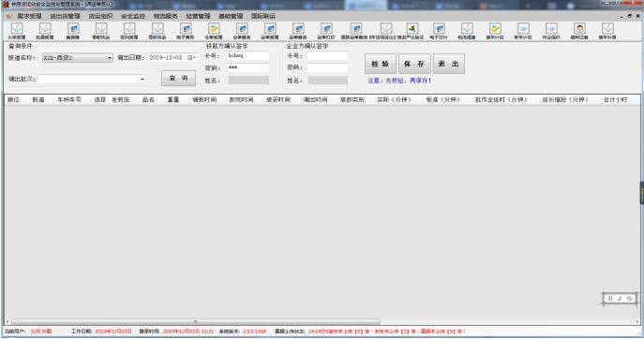
Task: Open the 国际联运 menu
Action: click(x=263, y=16)
